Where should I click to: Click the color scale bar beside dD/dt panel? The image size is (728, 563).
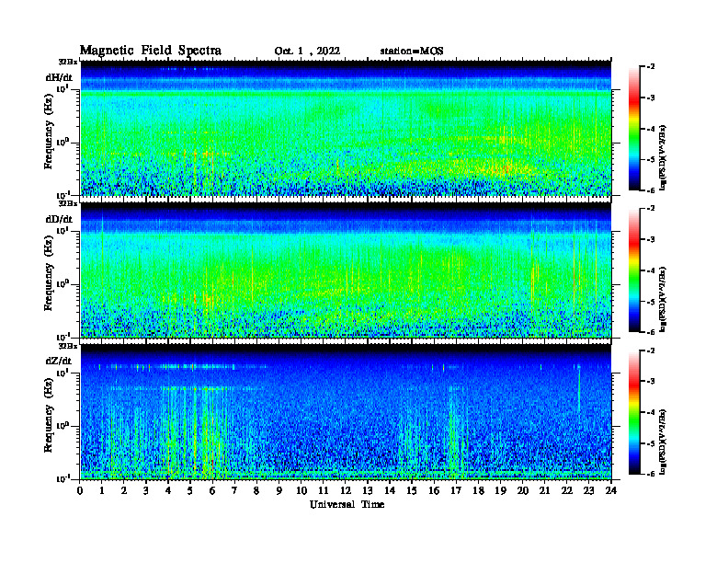pyautogui.click(x=634, y=270)
